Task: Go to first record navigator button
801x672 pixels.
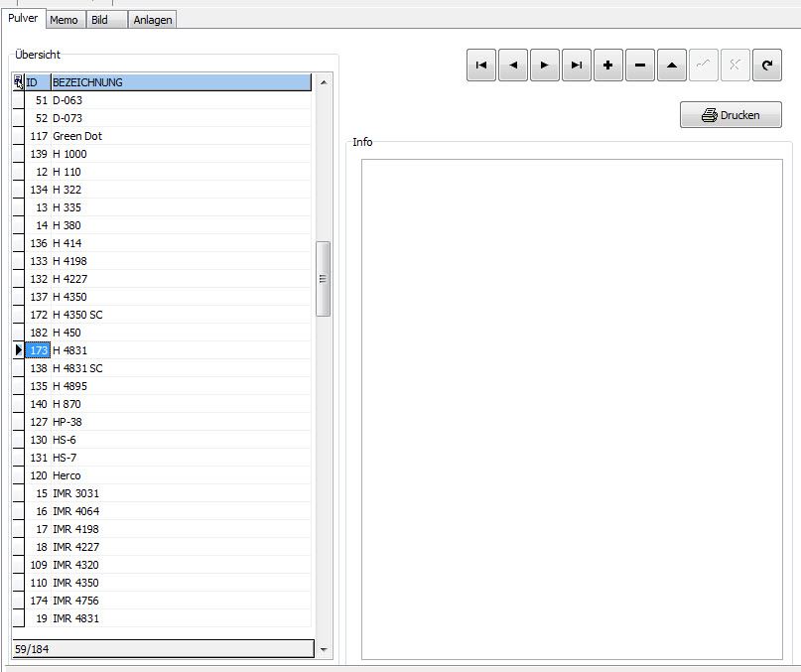Action: point(481,65)
